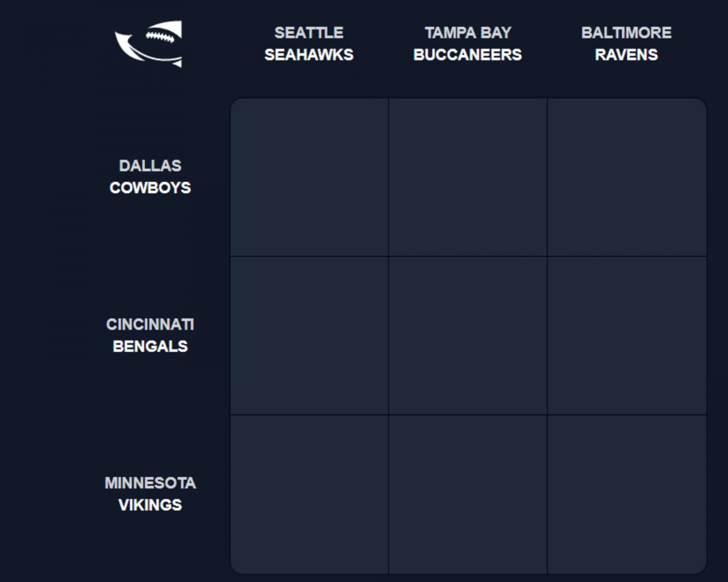Select the Seattle Seahawks column header
The image size is (728, 582).
point(308,44)
